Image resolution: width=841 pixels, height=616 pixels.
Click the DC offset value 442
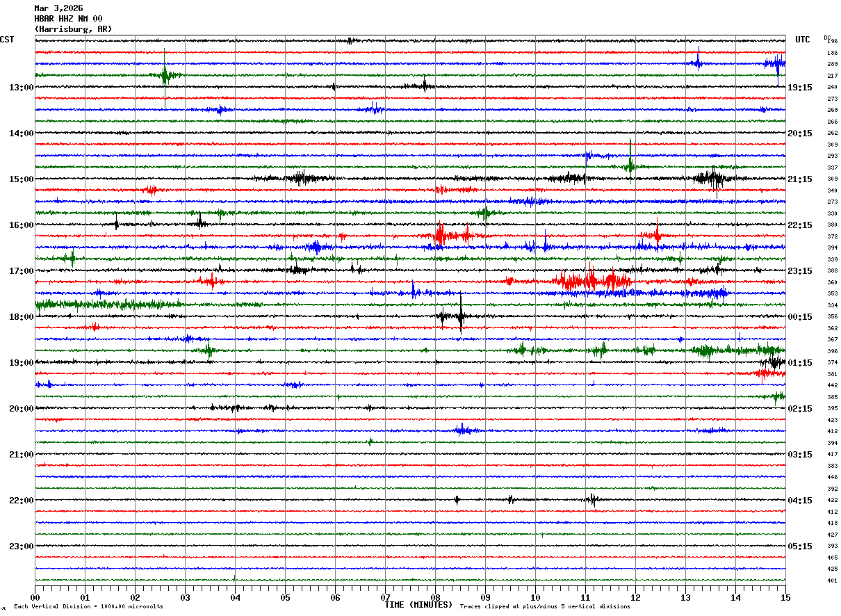click(832, 385)
